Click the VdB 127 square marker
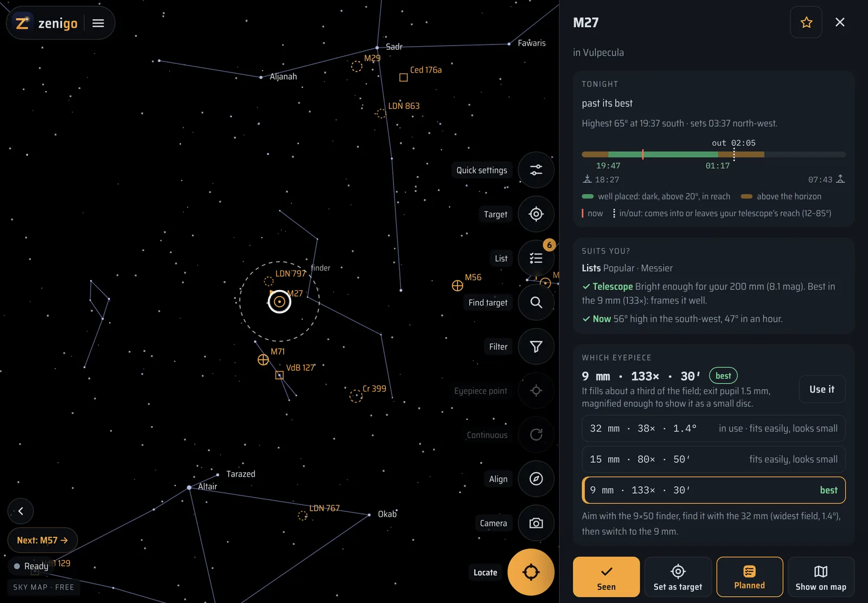 pos(279,375)
